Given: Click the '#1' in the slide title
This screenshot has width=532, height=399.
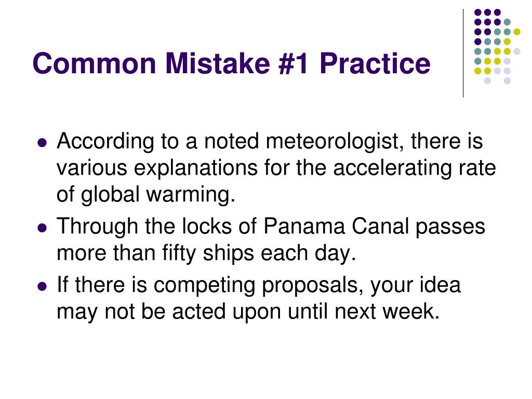Looking at the screenshot, I should (294, 63).
